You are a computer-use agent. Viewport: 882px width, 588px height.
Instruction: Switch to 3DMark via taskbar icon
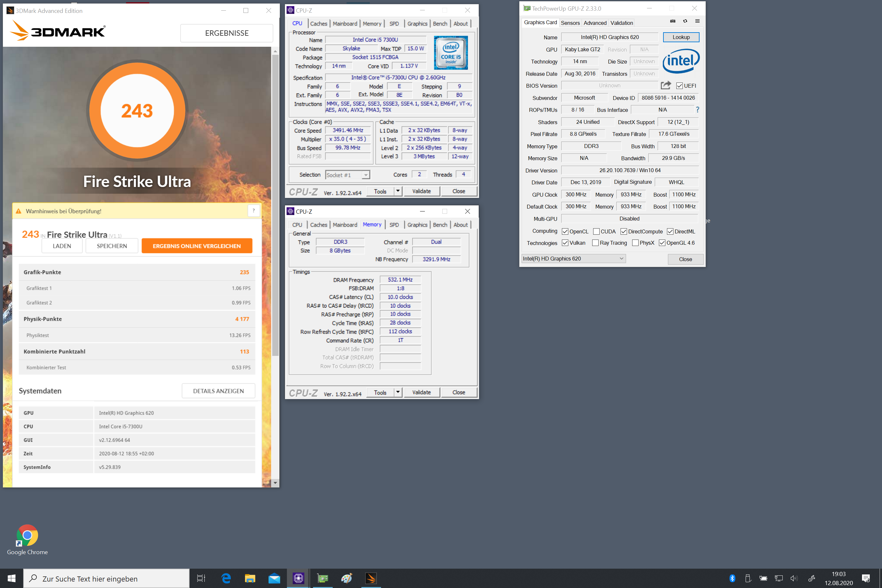point(371,578)
